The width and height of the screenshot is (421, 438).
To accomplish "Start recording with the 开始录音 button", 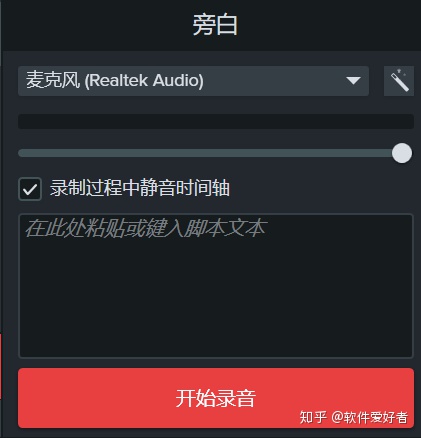I will pos(216,398).
